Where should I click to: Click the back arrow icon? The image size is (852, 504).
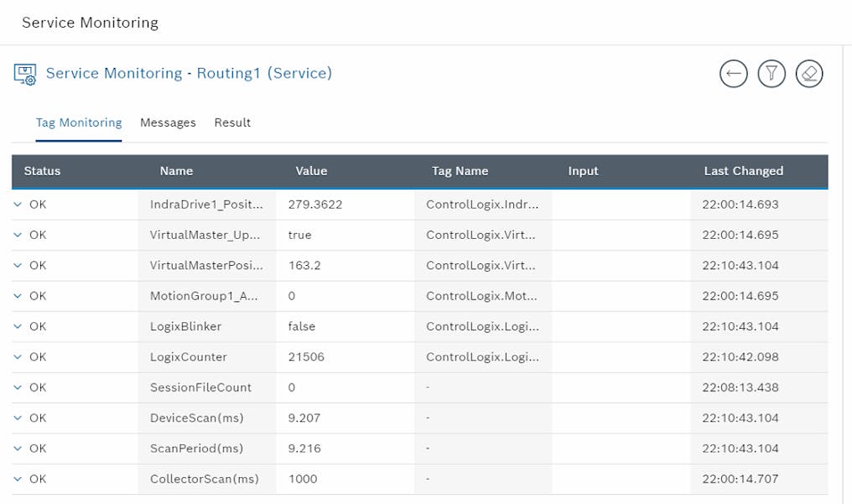pos(734,74)
